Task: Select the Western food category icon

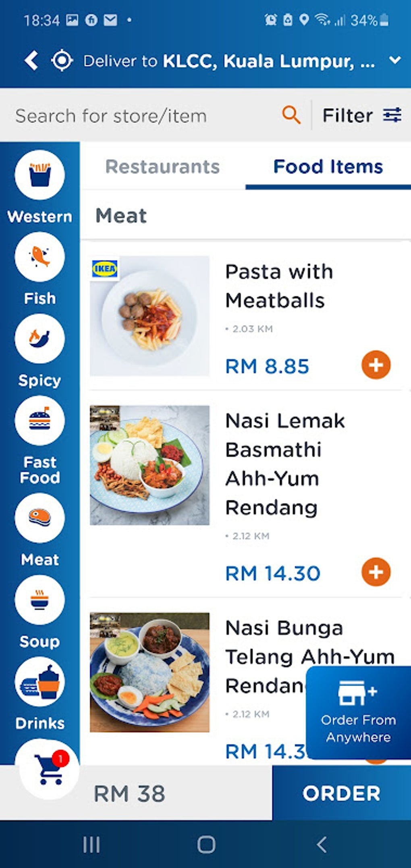Action: pyautogui.click(x=39, y=175)
